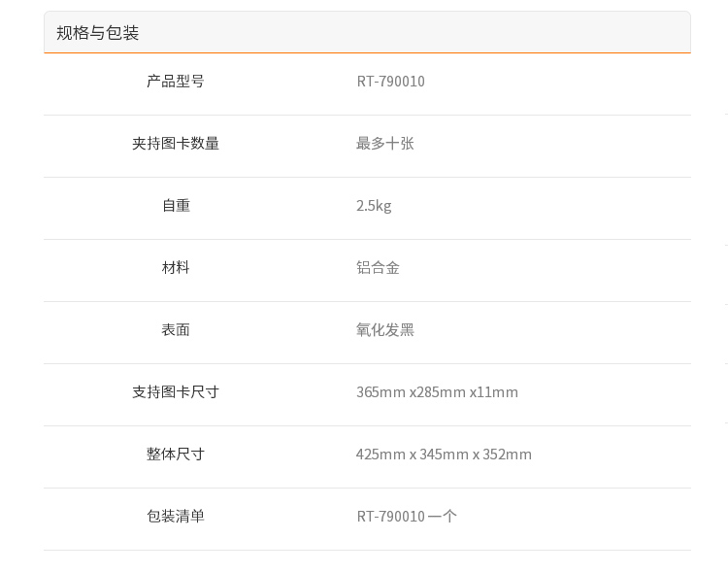Click the orange divider under 规格与包装

coord(367,53)
